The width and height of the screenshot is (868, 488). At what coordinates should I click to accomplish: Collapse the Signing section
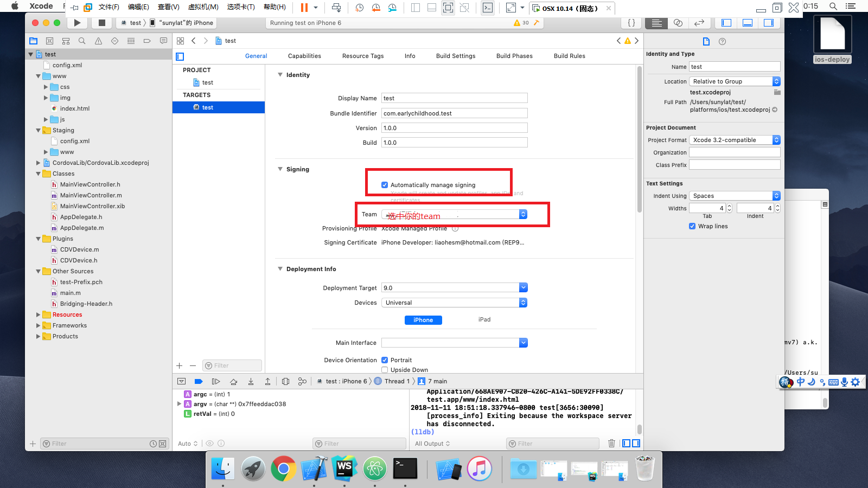pyautogui.click(x=280, y=169)
